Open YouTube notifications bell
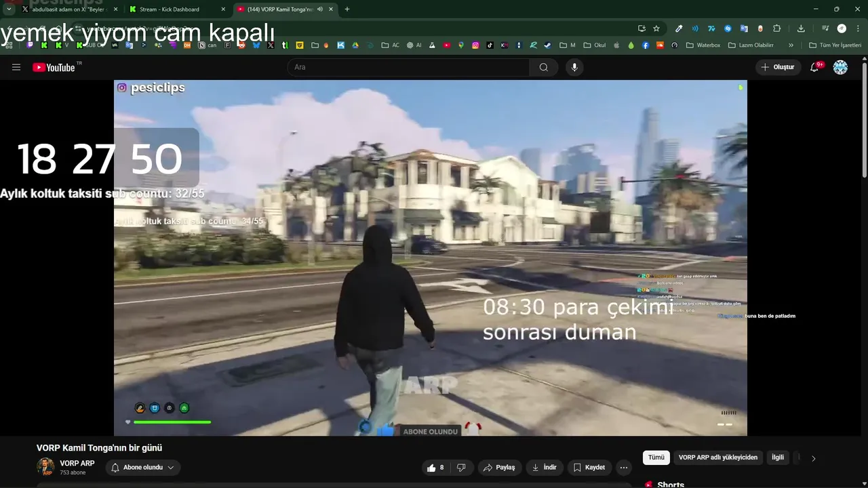 click(x=815, y=67)
